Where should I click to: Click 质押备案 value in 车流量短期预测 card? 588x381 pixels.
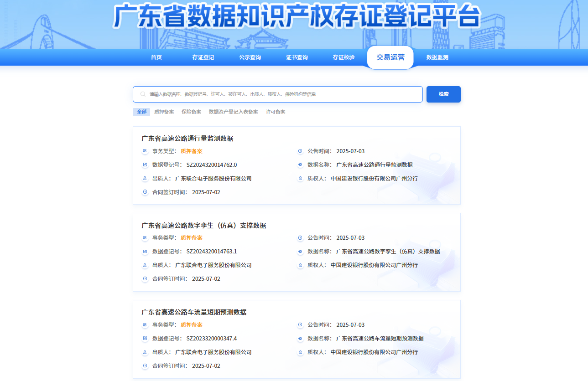[192, 325]
